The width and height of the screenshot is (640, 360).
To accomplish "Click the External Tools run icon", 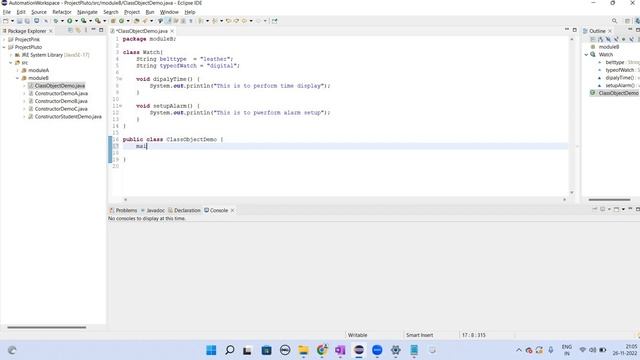I will tap(98, 21).
